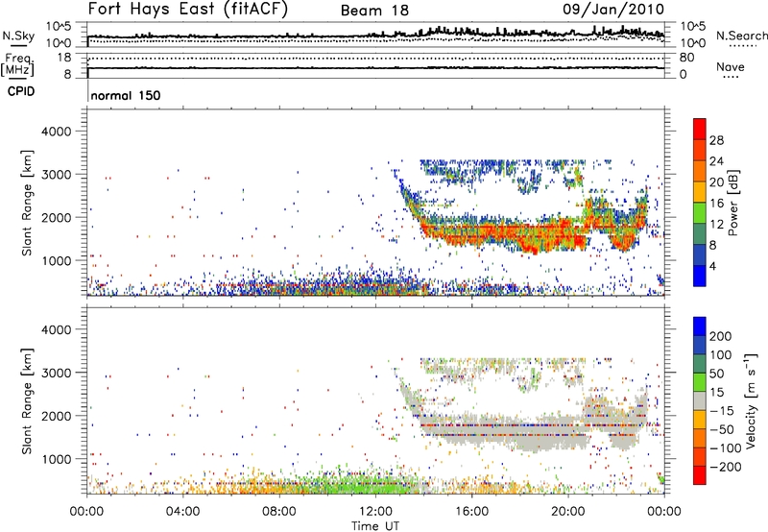The height and width of the screenshot is (532, 768).
Task: Click the "2000" tick of the velocity panel
Action: click(57, 416)
